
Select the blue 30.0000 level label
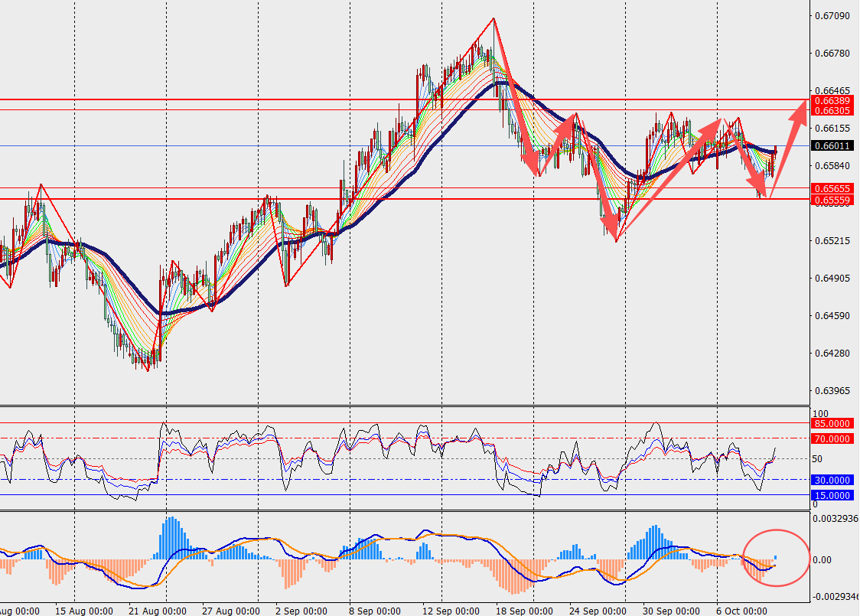[x=833, y=480]
